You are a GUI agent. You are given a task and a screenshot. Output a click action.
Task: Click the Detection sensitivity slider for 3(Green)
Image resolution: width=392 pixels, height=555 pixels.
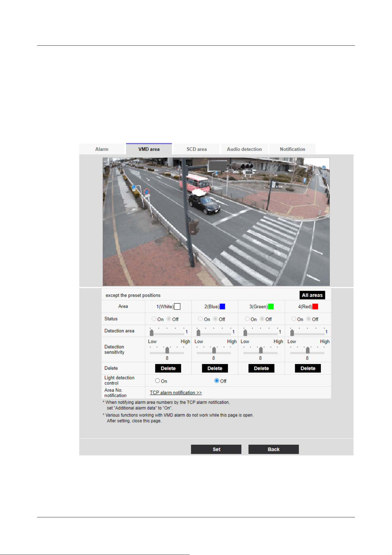pos(261,351)
